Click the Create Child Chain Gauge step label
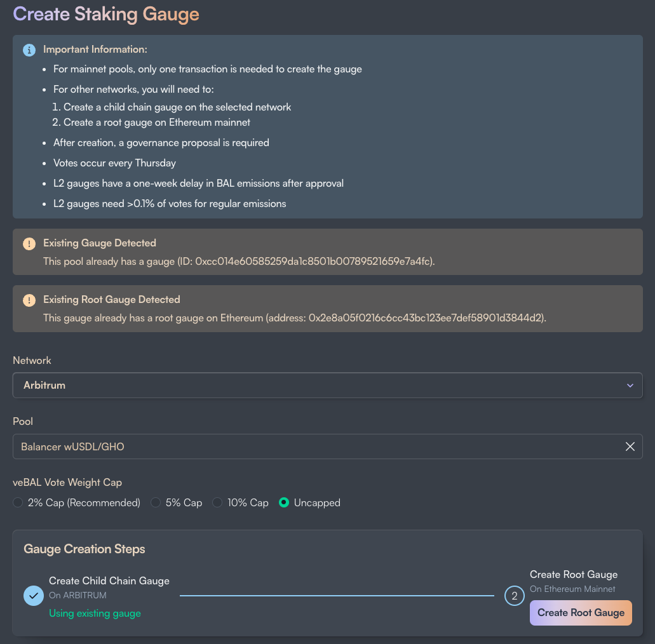 (109, 581)
